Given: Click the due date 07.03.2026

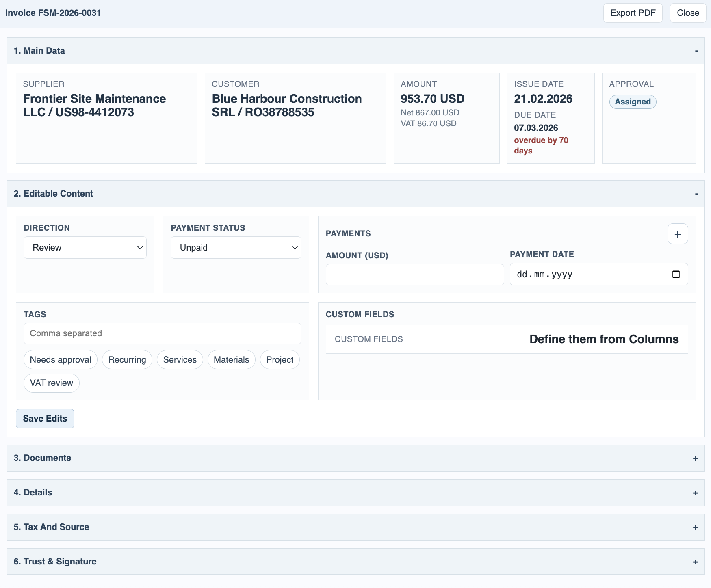Looking at the screenshot, I should coord(536,128).
